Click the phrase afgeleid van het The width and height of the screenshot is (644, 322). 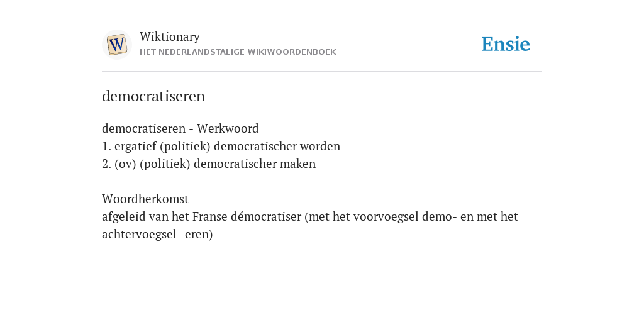tap(145, 216)
